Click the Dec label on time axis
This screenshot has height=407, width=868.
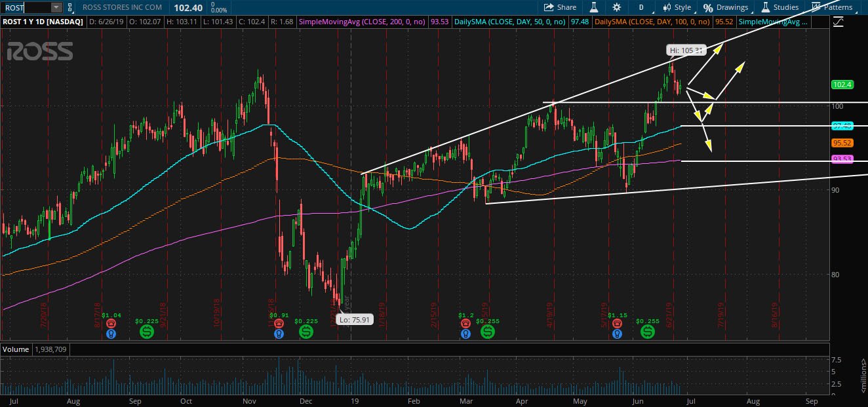point(305,400)
